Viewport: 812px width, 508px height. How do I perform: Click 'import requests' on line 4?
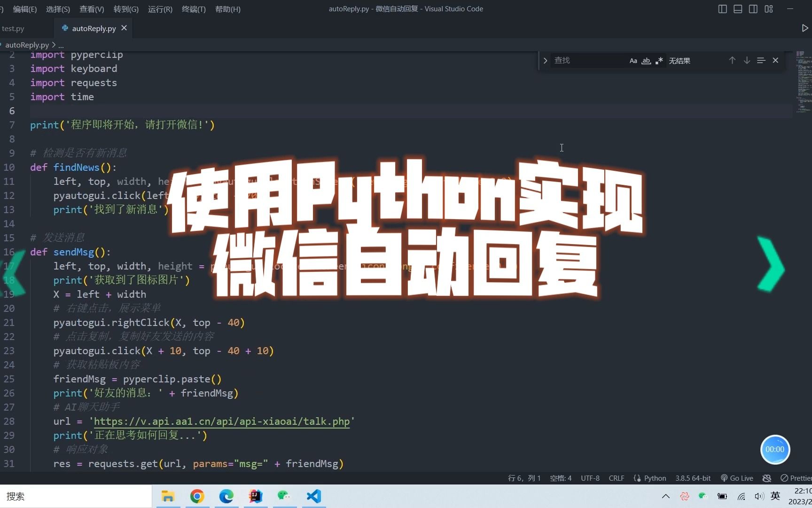73,82
